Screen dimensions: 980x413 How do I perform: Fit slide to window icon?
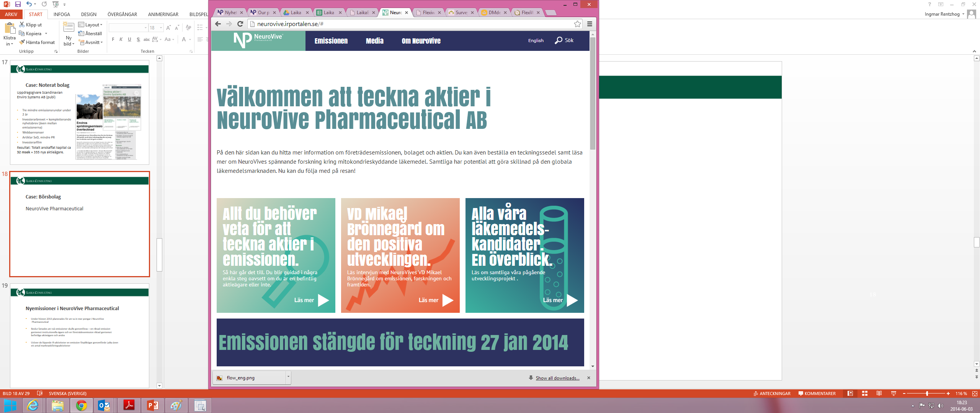(x=975, y=393)
